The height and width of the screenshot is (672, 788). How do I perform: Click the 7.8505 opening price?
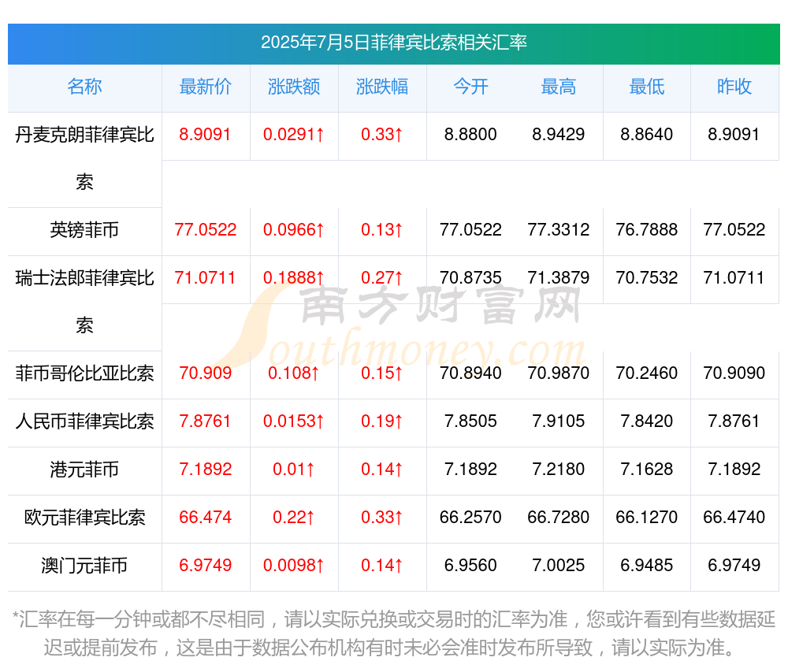click(470, 421)
